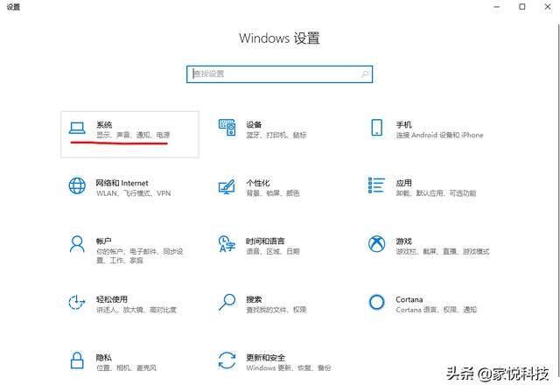The image size is (560, 392).
Task: Open the Gaming Xbox icon
Action: coord(377,244)
